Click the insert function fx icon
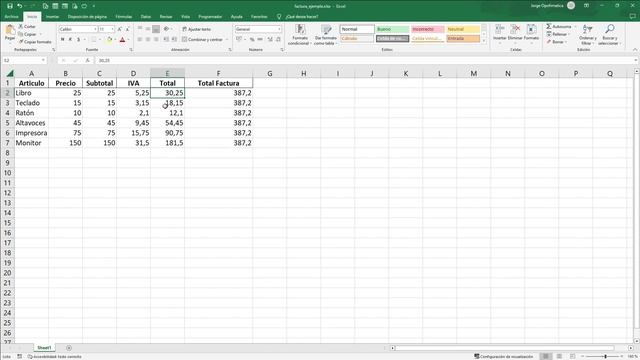 [x=87, y=60]
